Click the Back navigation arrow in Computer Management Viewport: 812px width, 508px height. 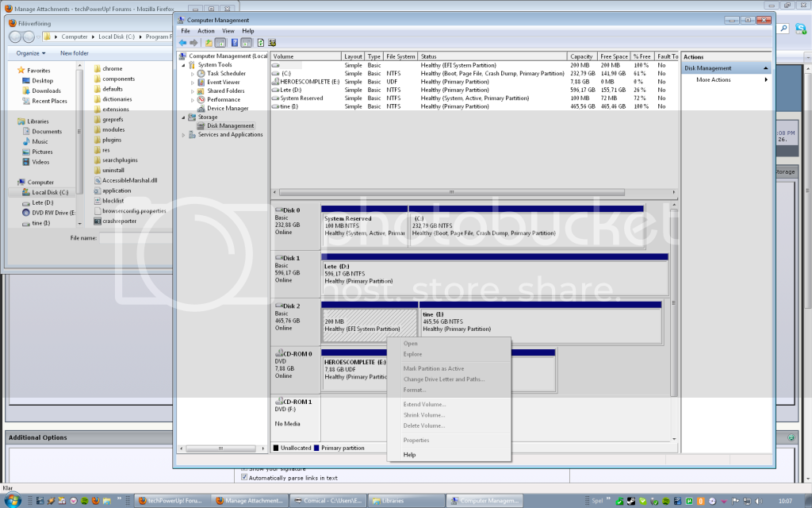183,42
